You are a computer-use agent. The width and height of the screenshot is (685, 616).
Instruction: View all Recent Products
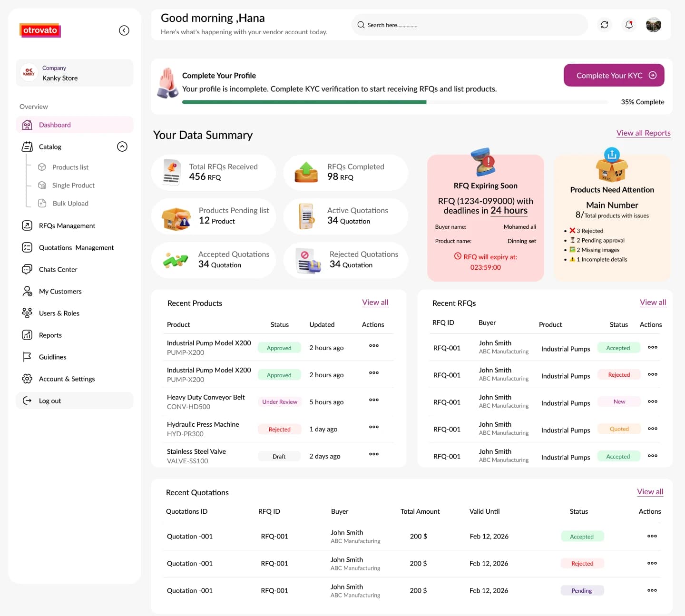click(x=375, y=303)
